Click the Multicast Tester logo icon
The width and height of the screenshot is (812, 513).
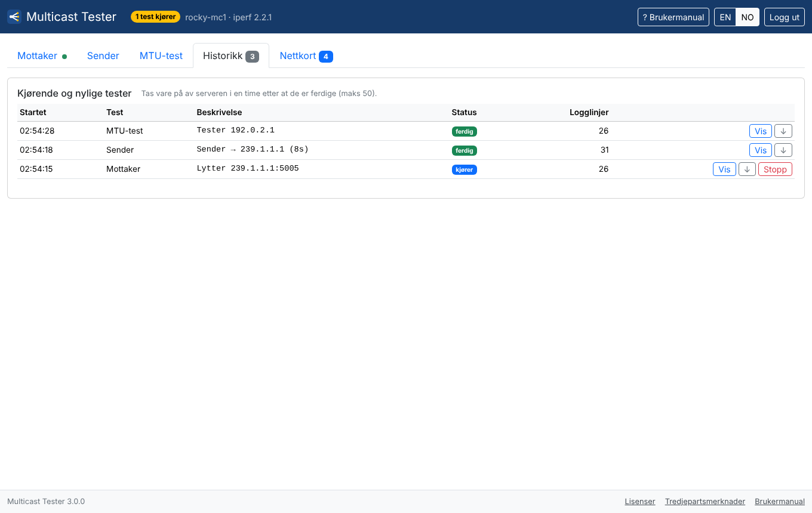(x=14, y=17)
